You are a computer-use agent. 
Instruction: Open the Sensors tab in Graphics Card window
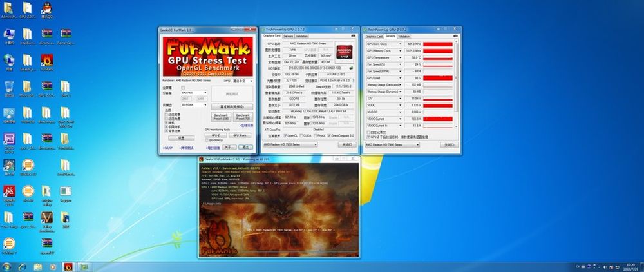289,37
